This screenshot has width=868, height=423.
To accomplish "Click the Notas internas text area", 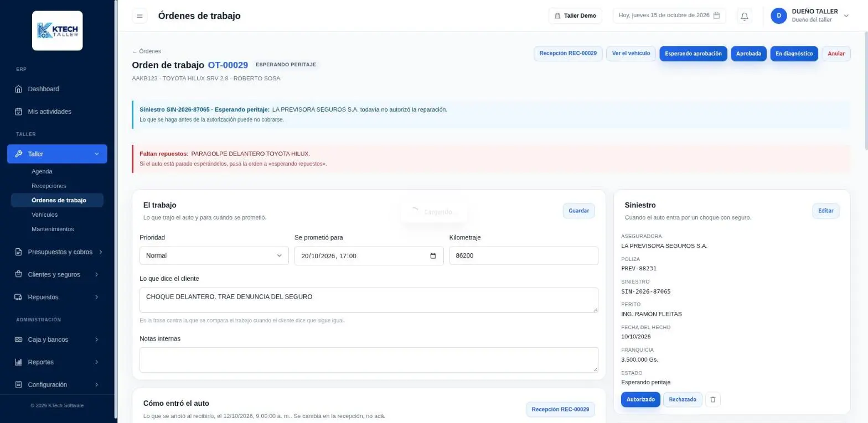I will 369,360.
